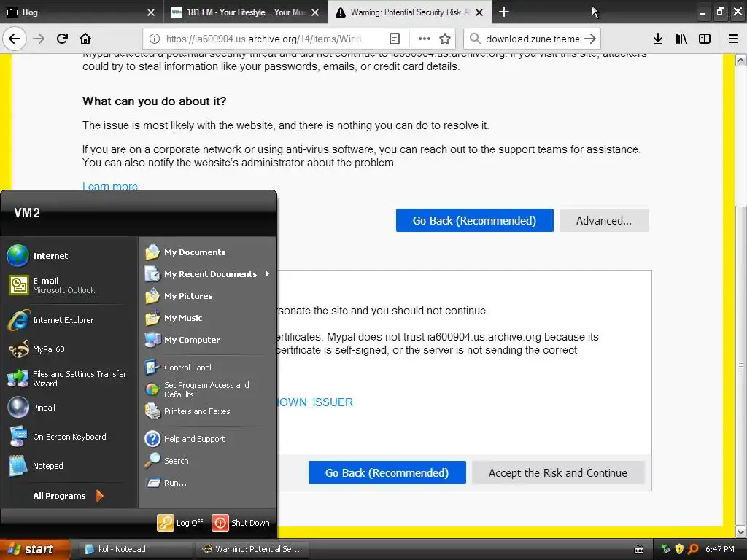Close the Blog tab
Screen dimensions: 747x560
[x=151, y=12]
